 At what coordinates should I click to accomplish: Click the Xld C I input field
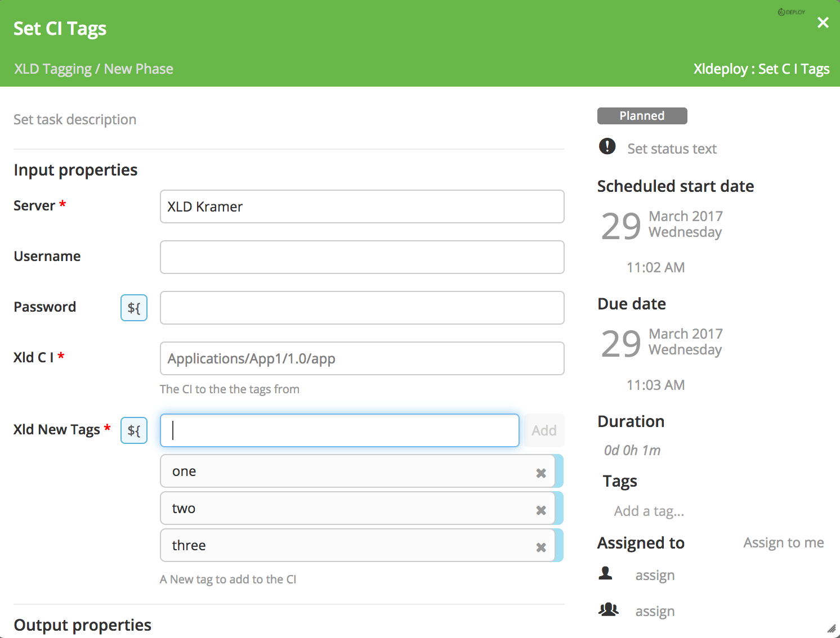pos(362,358)
